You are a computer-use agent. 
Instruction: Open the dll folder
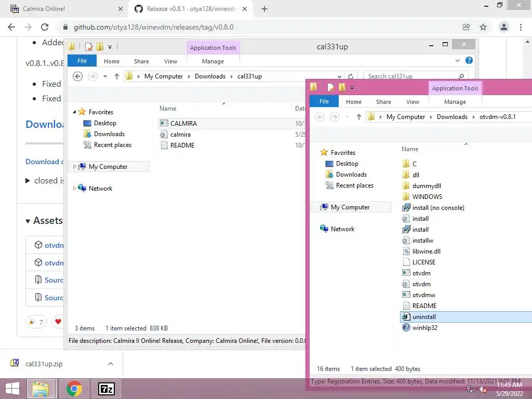coord(411,175)
